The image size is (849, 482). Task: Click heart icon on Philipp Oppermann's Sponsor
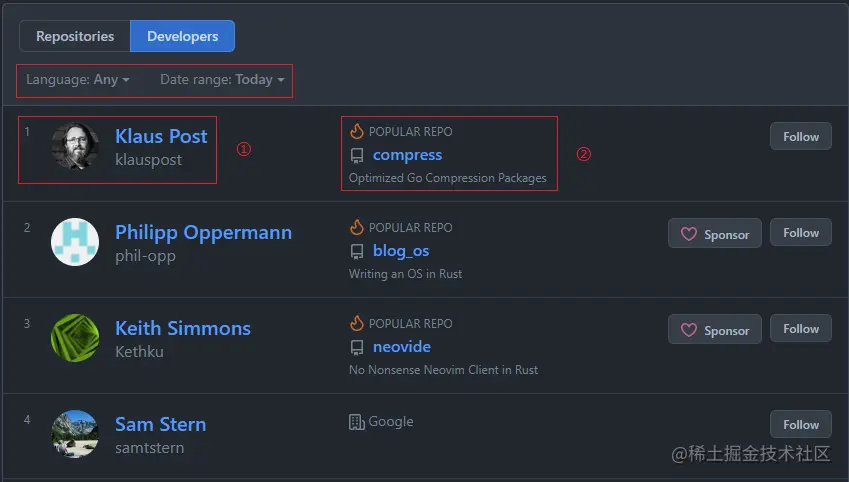688,234
